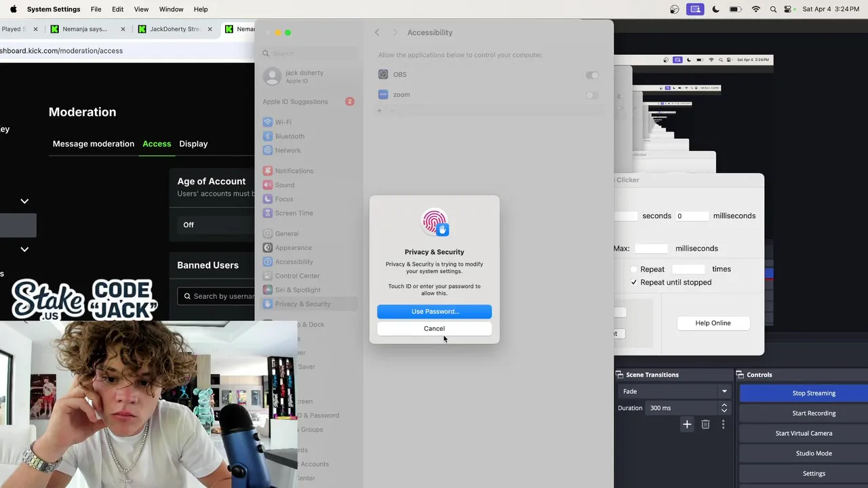Open the Apple menu
This screenshot has width=868, height=488.
pos(13,9)
